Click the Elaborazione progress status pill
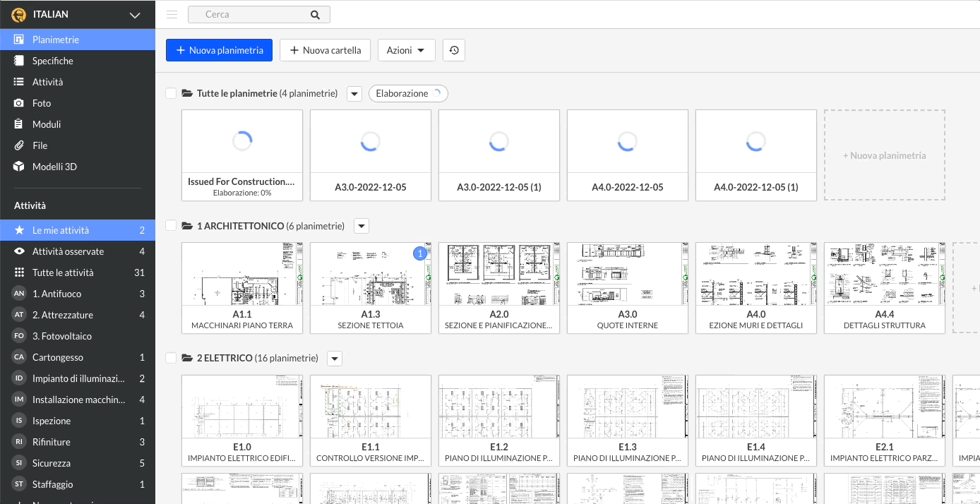 click(x=408, y=93)
